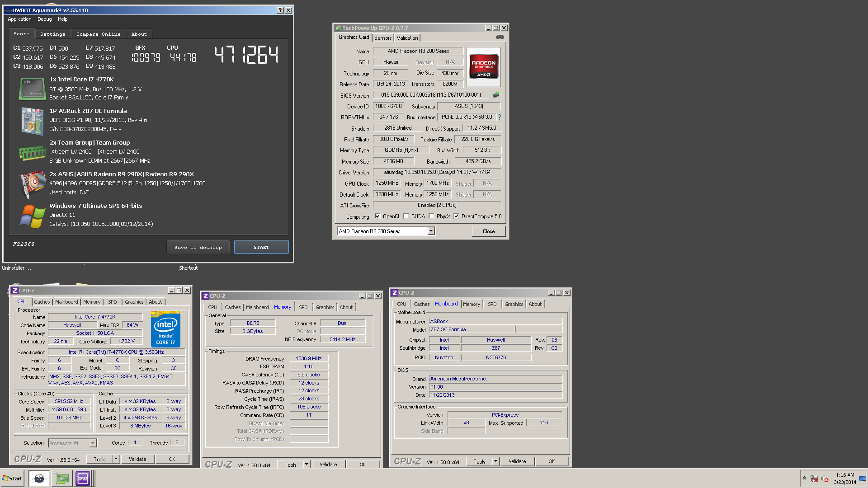This screenshot has width=868, height=488.
Task: Click the NB Frequency 5414.2 MHz field
Action: click(343, 339)
